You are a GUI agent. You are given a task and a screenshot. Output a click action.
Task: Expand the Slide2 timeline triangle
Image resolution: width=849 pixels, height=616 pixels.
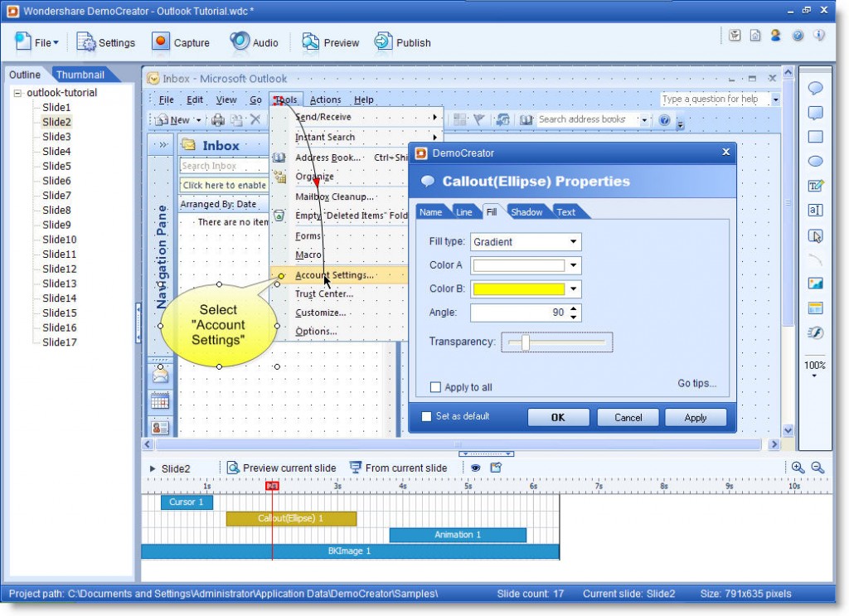(153, 468)
